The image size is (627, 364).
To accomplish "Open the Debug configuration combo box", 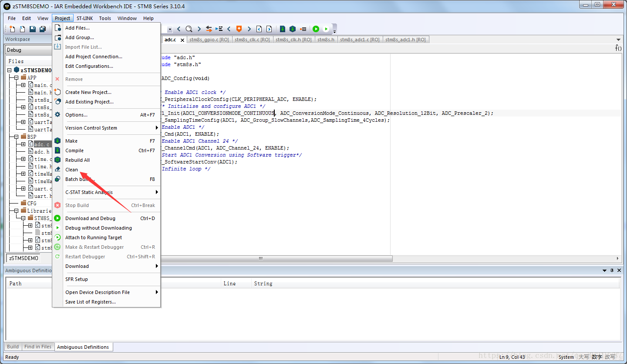I will (x=29, y=50).
